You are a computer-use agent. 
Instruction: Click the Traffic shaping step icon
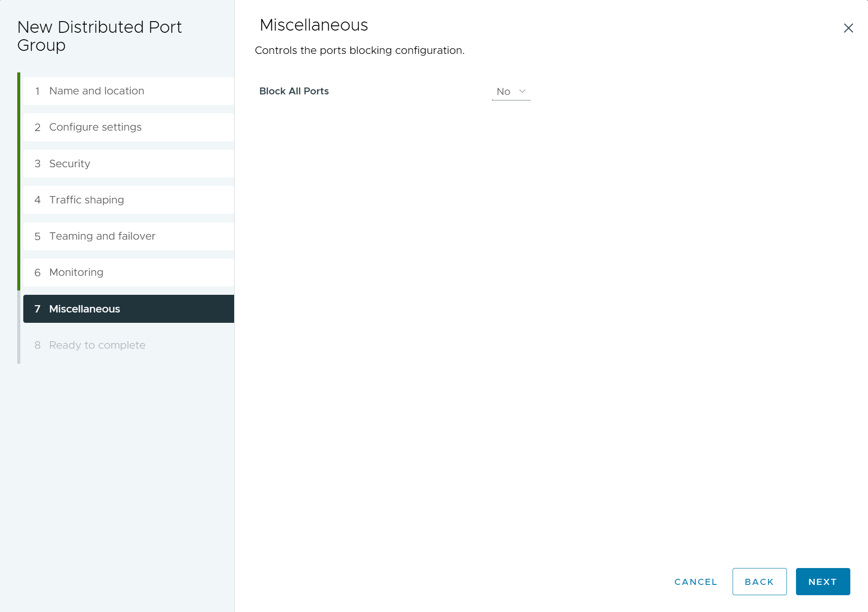click(x=38, y=200)
